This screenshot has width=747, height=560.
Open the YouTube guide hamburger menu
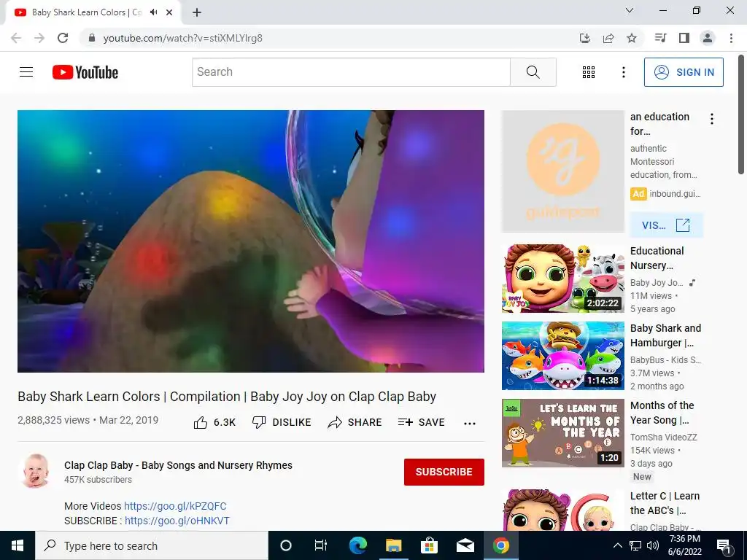click(26, 72)
